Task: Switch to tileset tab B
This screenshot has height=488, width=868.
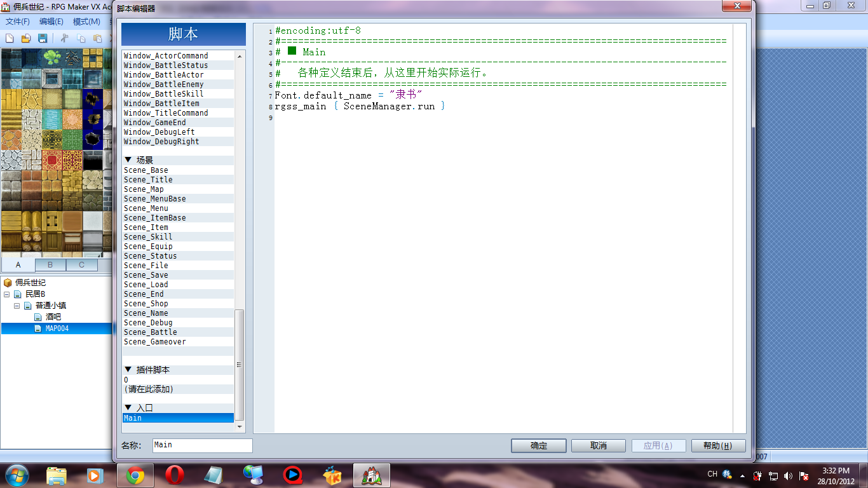Action: click(x=50, y=265)
